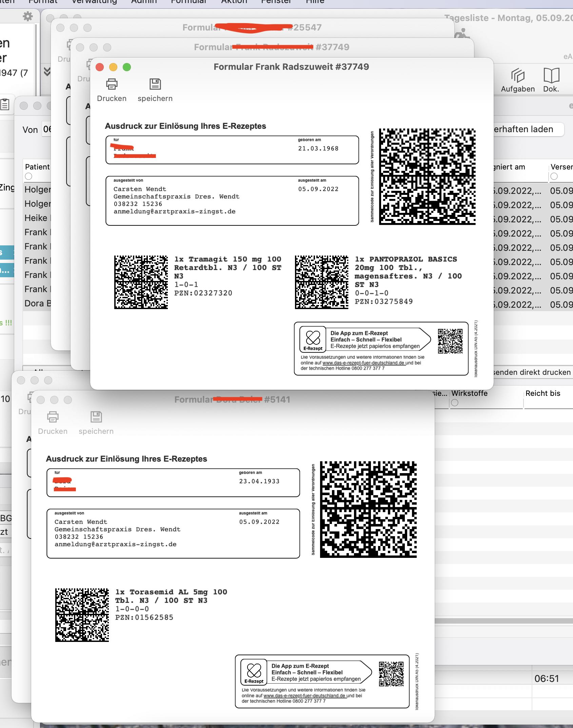The height and width of the screenshot is (728, 573).
Task: Print the Frank Radszuweit #37749 form
Action: 112,90
